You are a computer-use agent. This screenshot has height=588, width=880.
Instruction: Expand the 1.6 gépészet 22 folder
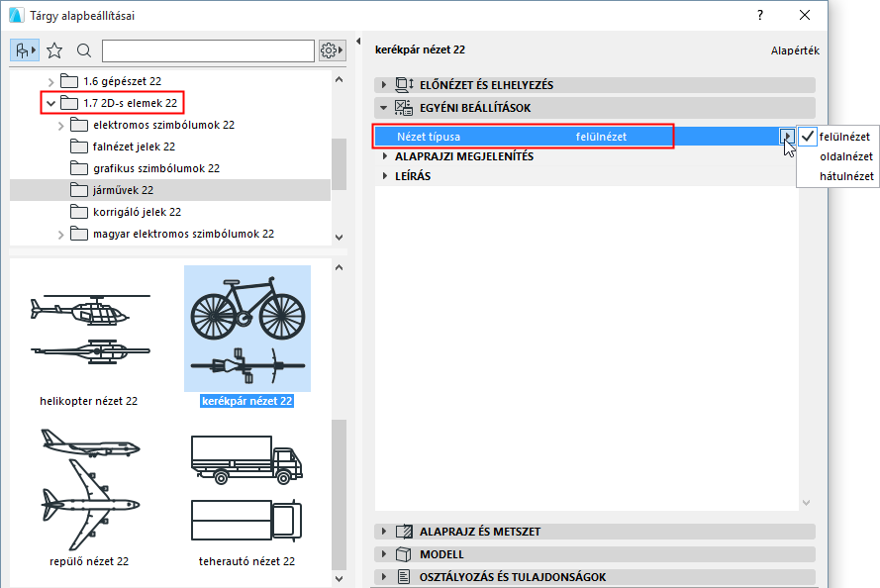tap(51, 82)
